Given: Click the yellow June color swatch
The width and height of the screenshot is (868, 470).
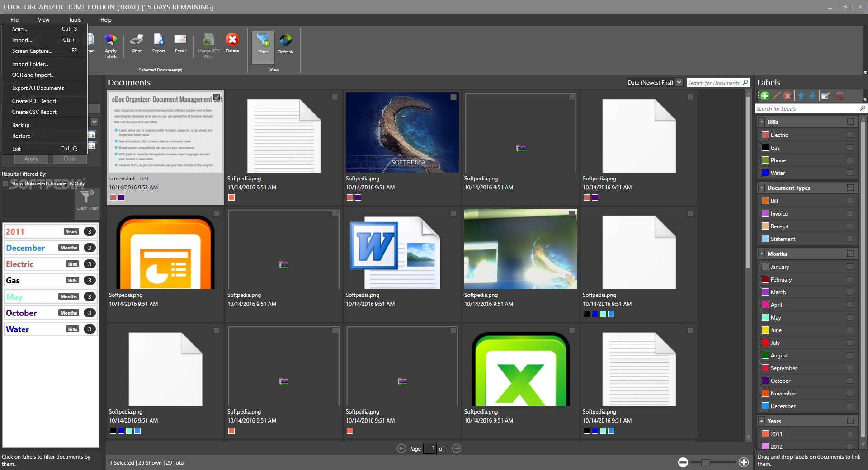Looking at the screenshot, I should tap(765, 330).
